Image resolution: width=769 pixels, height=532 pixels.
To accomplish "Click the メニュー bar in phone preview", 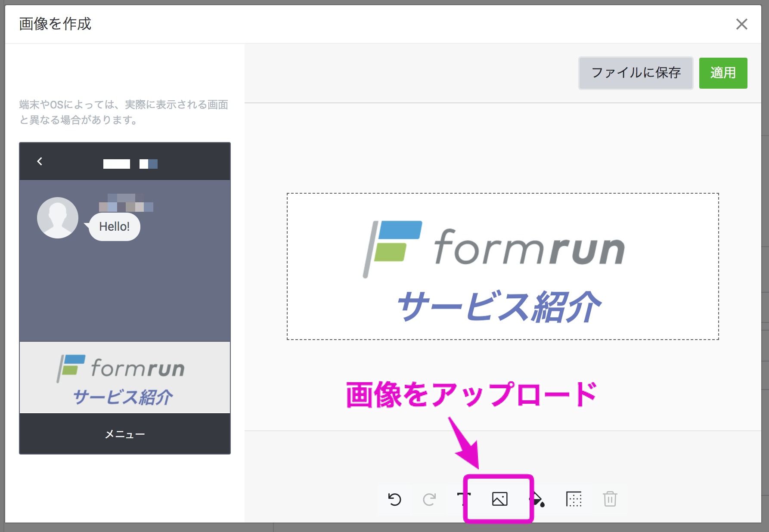I will [125, 434].
